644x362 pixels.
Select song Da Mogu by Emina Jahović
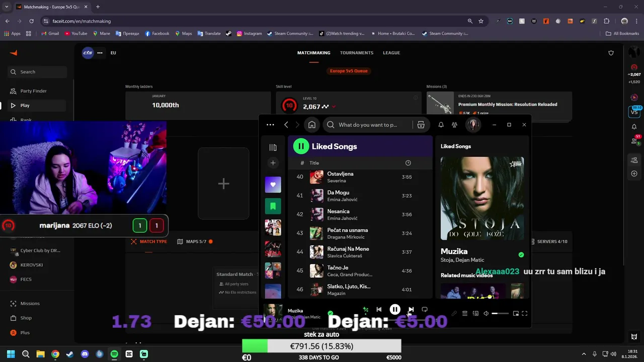pos(360,196)
